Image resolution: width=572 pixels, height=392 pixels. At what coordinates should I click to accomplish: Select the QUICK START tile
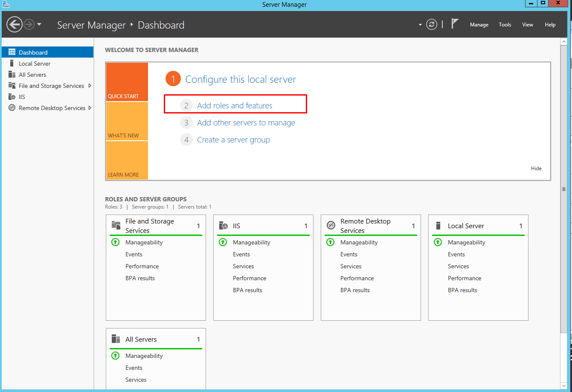pyautogui.click(x=127, y=82)
